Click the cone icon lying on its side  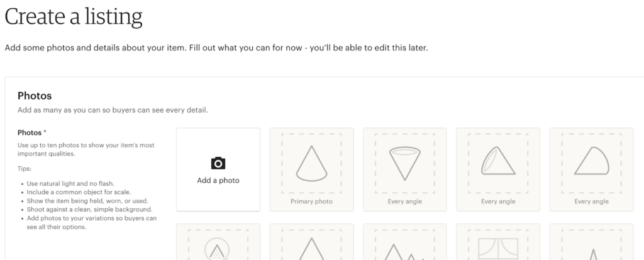click(x=591, y=161)
